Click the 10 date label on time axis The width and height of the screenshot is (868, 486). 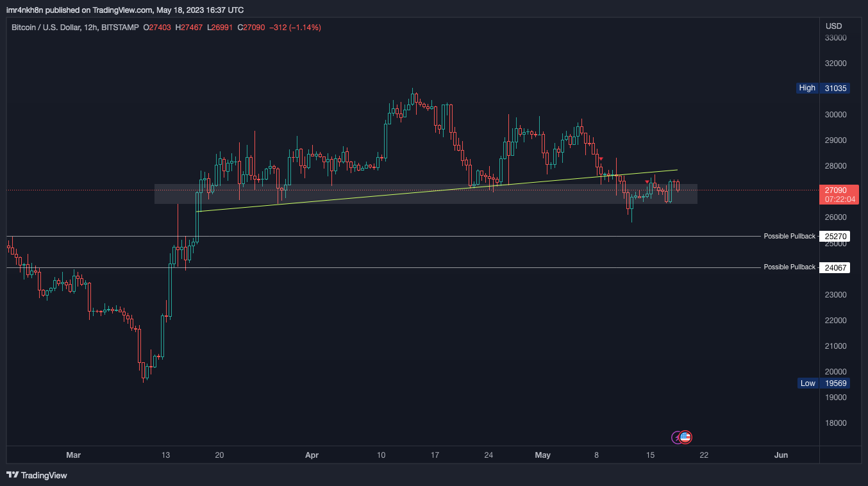coord(381,455)
